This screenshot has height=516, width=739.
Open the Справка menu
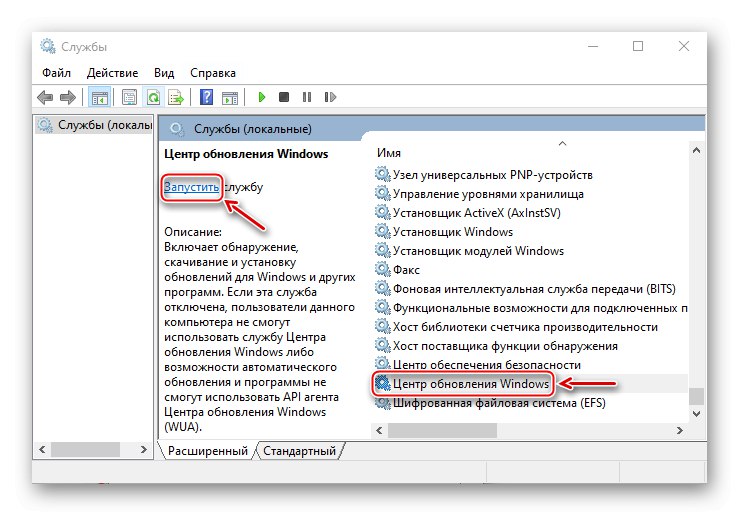point(213,73)
